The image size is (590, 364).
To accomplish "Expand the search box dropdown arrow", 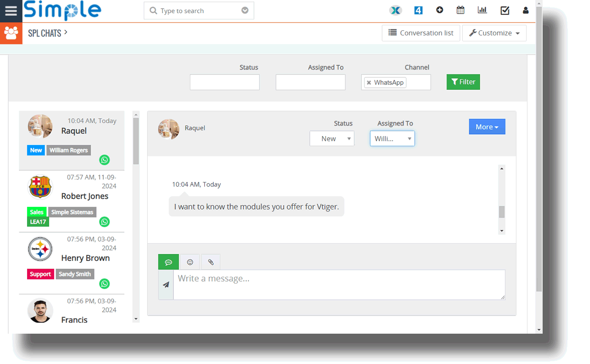I will pos(245,11).
